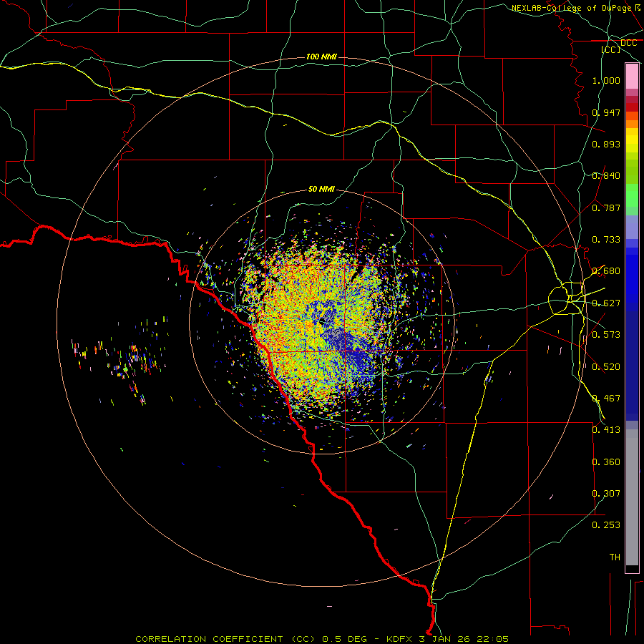Click the 100 NMI range ring label

(x=321, y=57)
